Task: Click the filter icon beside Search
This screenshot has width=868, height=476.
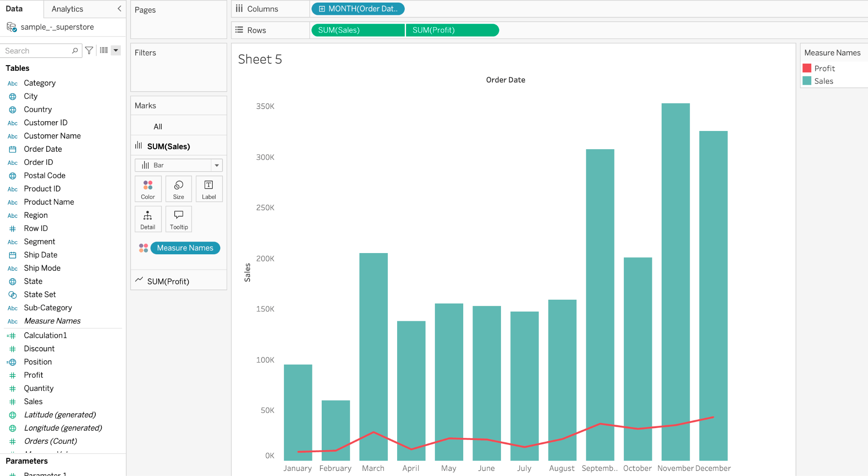Action: tap(89, 50)
